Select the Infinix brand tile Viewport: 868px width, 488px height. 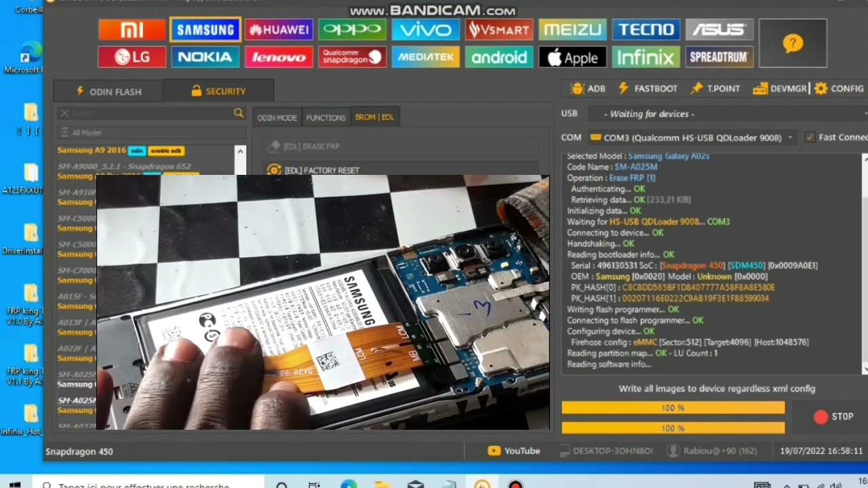pos(646,57)
